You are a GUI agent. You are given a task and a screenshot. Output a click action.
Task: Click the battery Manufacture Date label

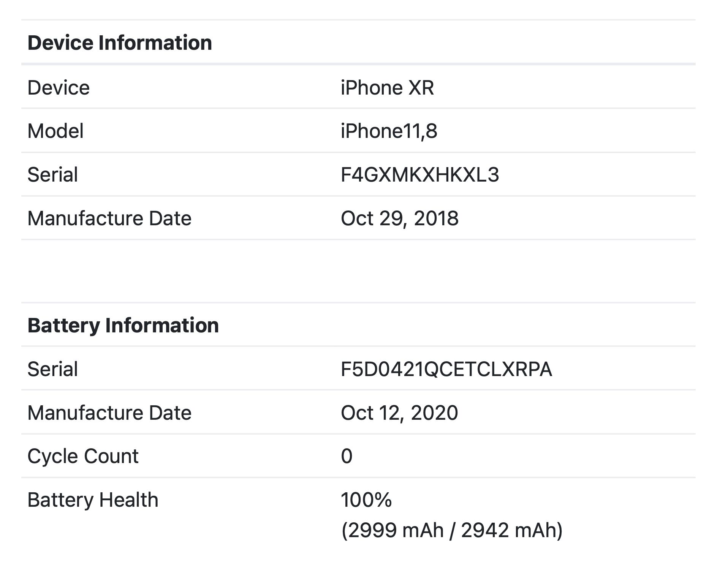click(109, 413)
